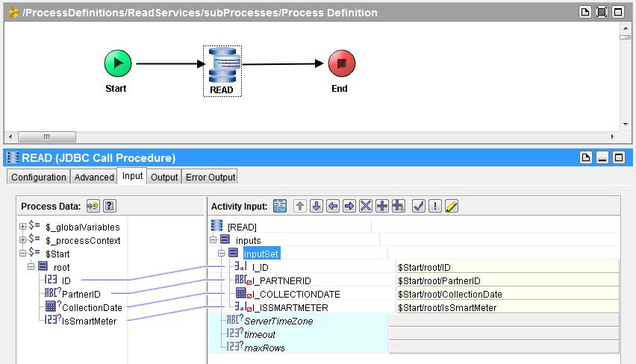Expand the $_processContext tree node
The height and width of the screenshot is (364, 636).
pos(23,240)
